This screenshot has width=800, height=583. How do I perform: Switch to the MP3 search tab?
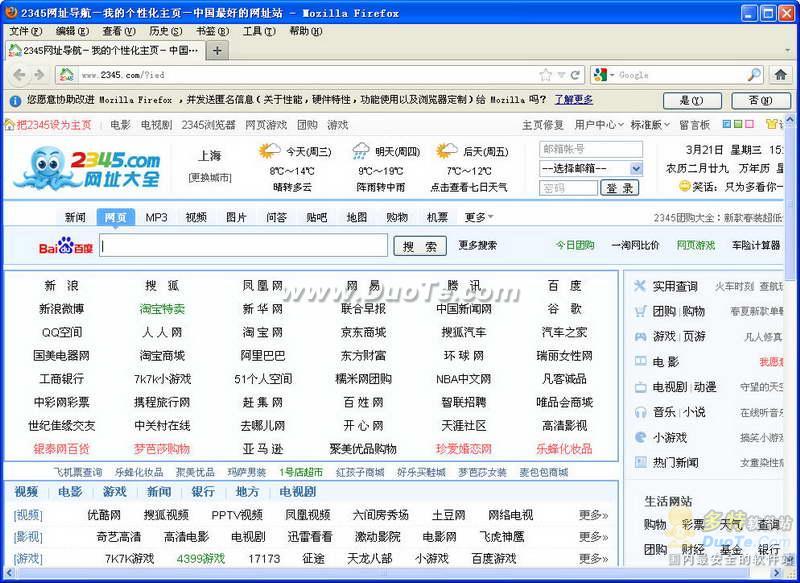point(156,217)
